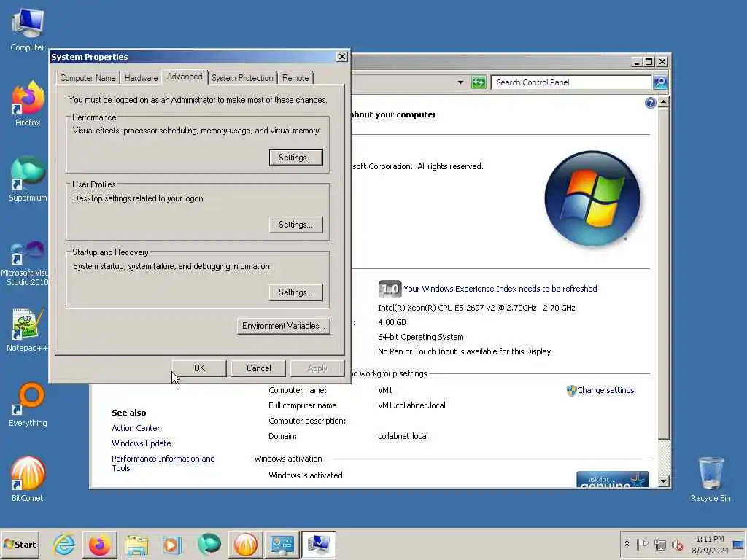Click the Intel Xeon processor text

[476, 308]
